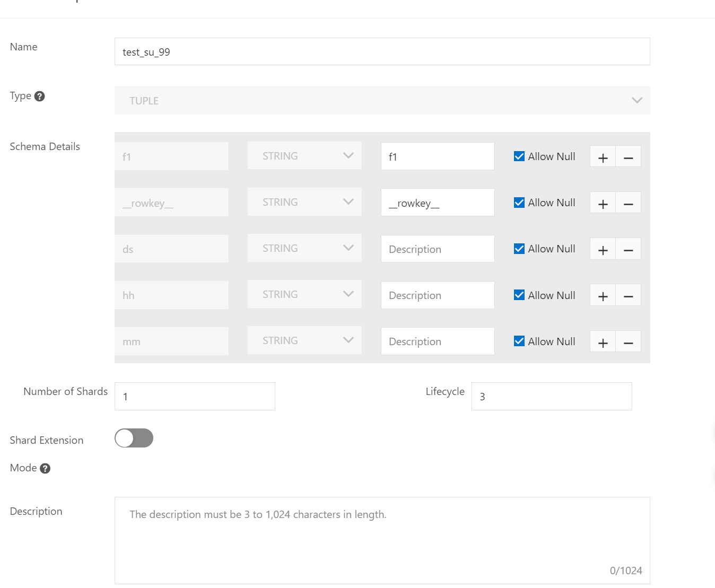The width and height of the screenshot is (715, 588).
Task: Click the description field of the ds row
Action: coord(437,249)
